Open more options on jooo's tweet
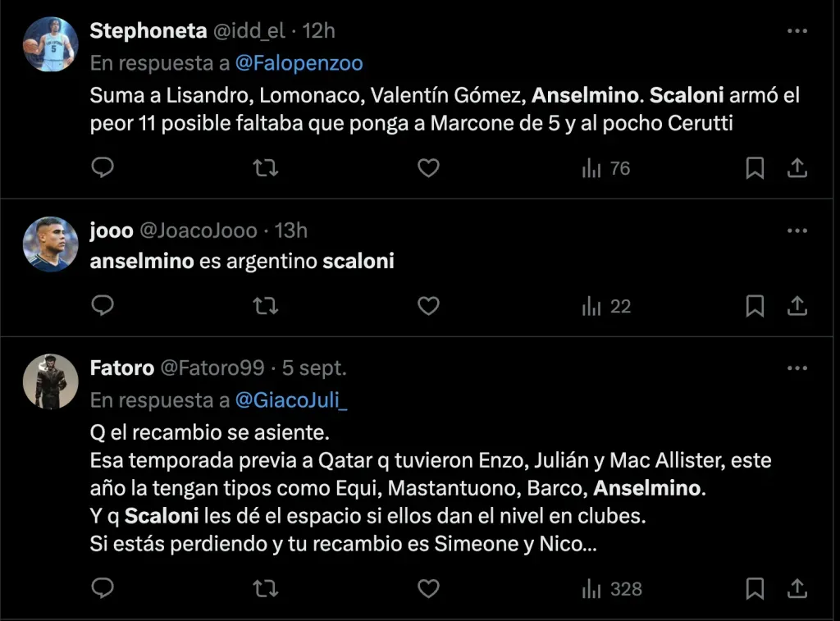The height and width of the screenshot is (621, 840). click(x=797, y=231)
